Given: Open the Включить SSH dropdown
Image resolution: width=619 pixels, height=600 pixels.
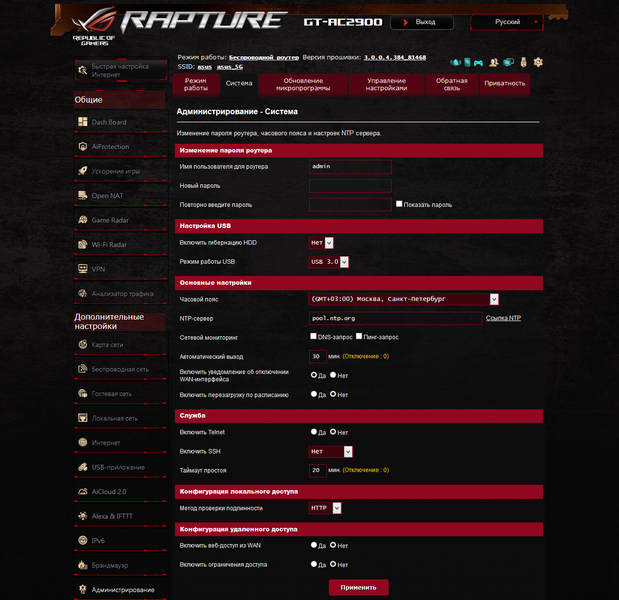Looking at the screenshot, I should tap(330, 451).
